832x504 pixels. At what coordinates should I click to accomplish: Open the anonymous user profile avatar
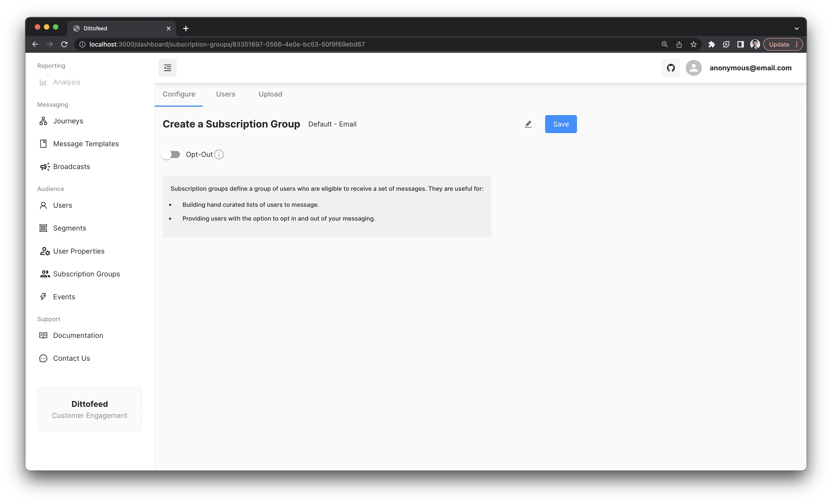point(694,68)
